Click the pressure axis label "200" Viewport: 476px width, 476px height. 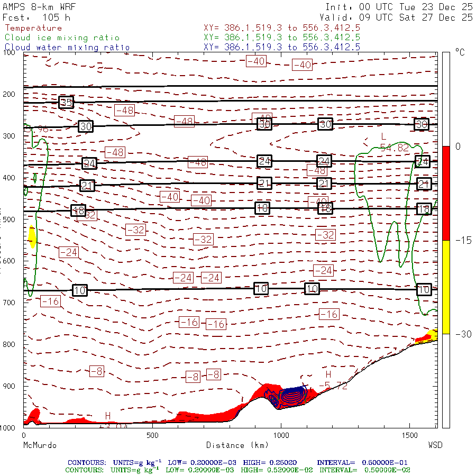(9, 94)
